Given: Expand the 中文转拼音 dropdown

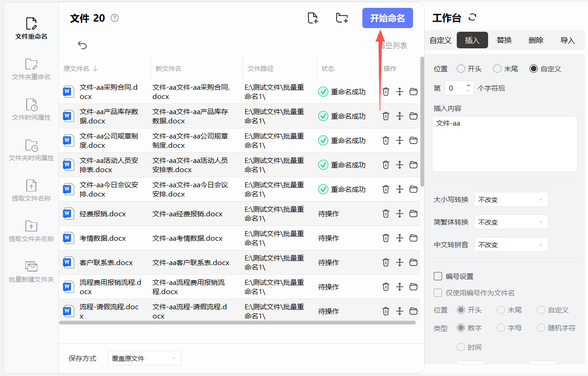Looking at the screenshot, I should pos(511,245).
